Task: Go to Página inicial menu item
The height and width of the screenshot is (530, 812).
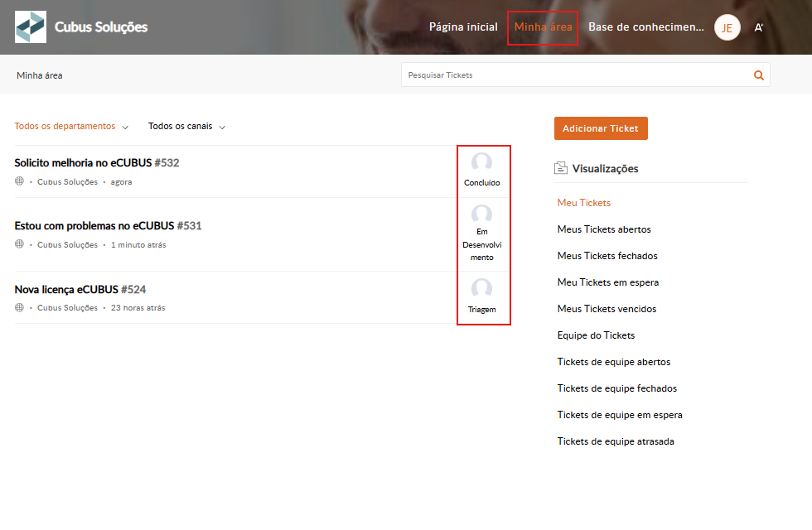Action: (x=463, y=27)
